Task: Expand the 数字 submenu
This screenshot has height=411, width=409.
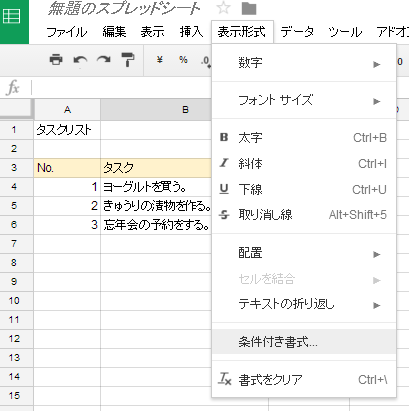Action: pyautogui.click(x=304, y=63)
